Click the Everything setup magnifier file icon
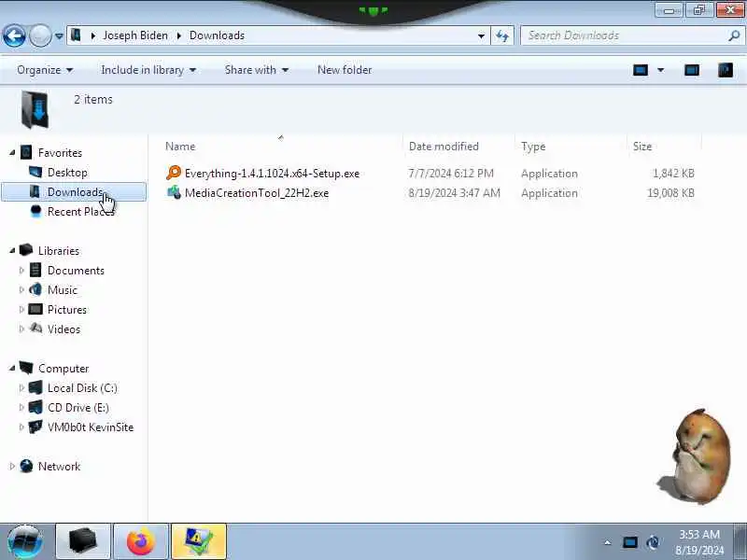 point(174,173)
